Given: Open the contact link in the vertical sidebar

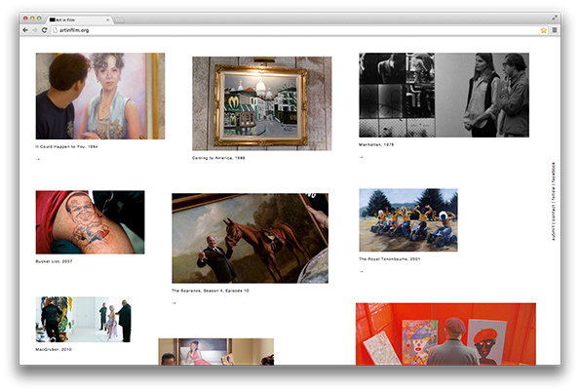Looking at the screenshot, I should [x=554, y=214].
